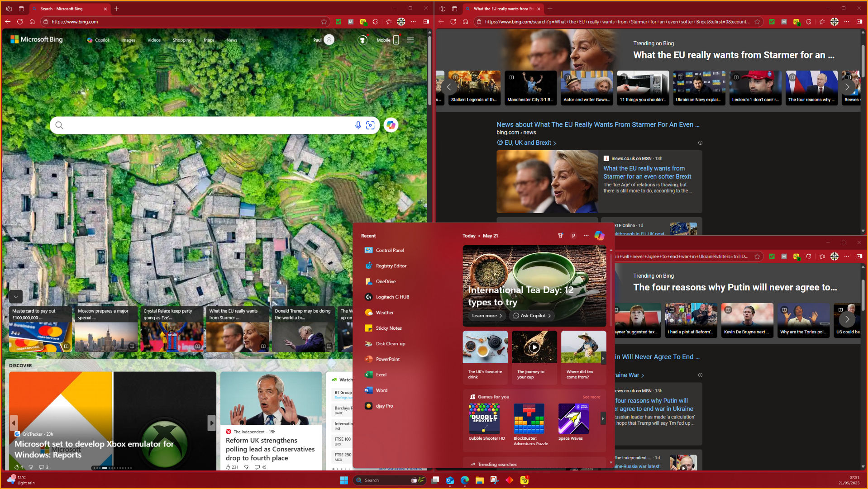Open profile P icon in widgets panel

(x=573, y=236)
